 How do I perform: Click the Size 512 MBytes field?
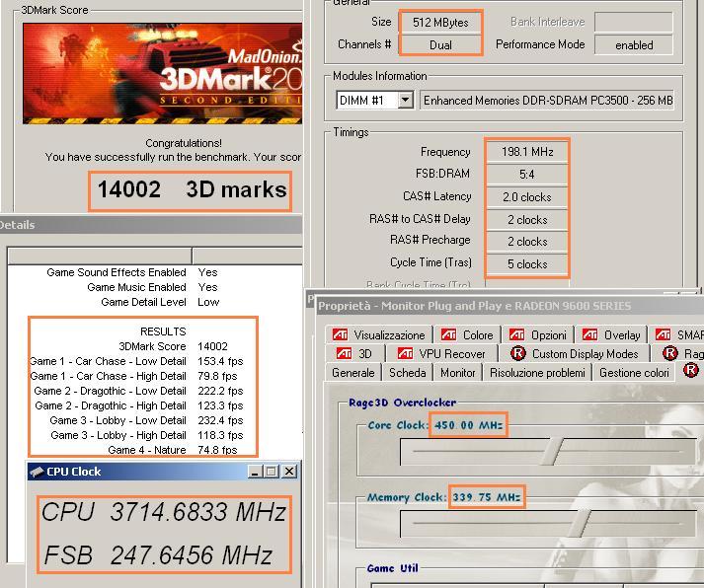(440, 22)
